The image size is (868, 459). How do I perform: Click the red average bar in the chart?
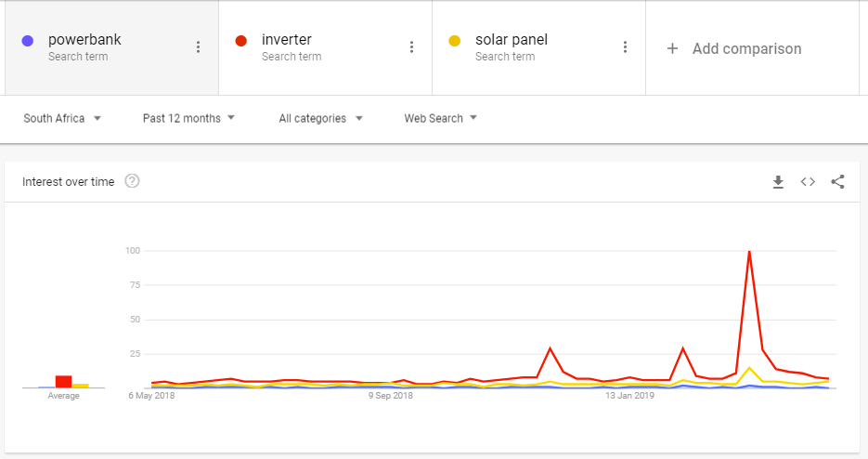point(63,381)
